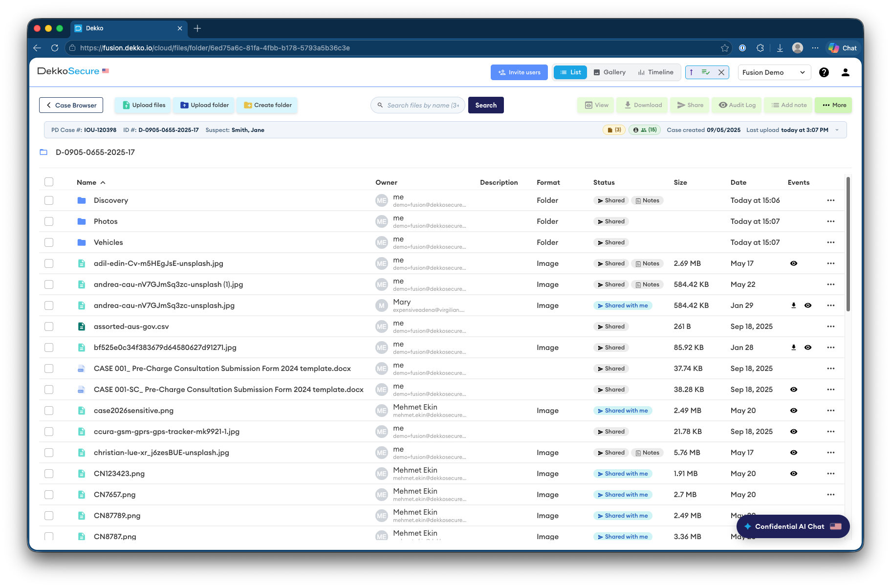Open three-dot menu for Discovery folder
This screenshot has width=891, height=588.
[x=831, y=200]
